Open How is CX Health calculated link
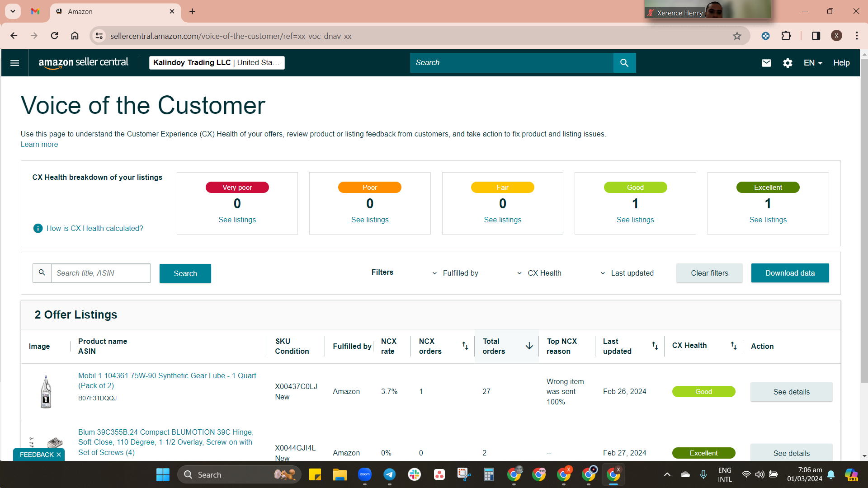This screenshot has height=488, width=868. click(x=94, y=228)
